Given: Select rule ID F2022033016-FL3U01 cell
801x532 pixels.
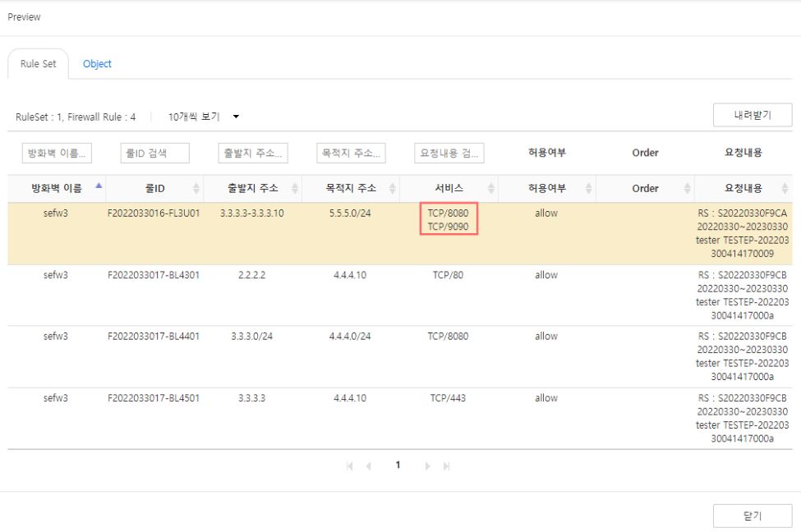Looking at the screenshot, I should (154, 213).
